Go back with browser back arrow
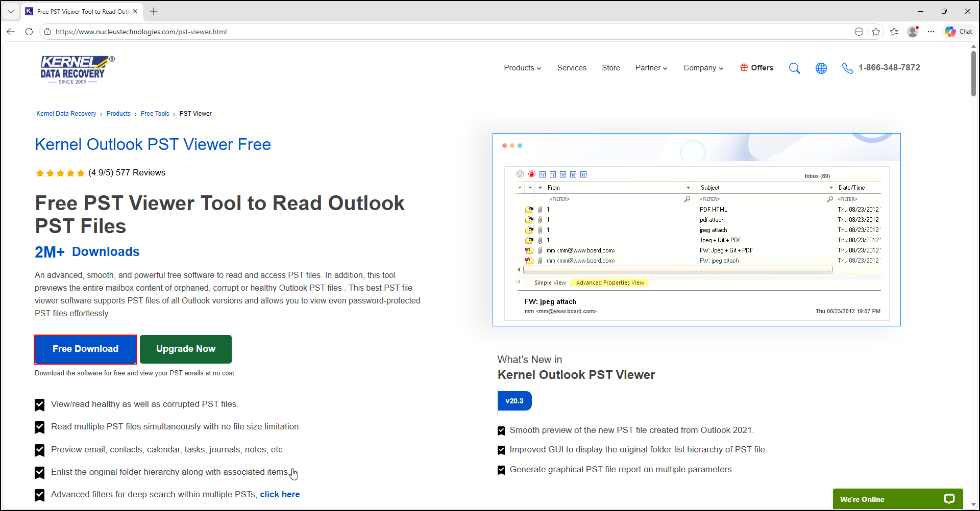This screenshot has height=511, width=980. (x=11, y=32)
